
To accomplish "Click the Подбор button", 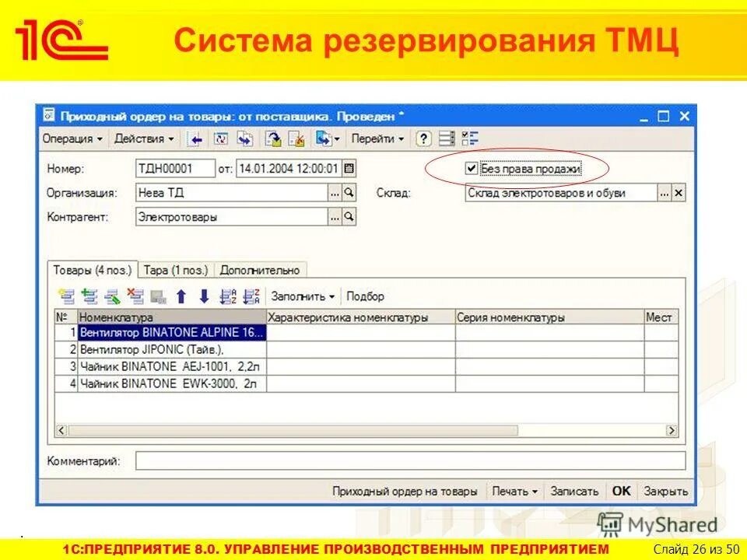I will point(365,296).
